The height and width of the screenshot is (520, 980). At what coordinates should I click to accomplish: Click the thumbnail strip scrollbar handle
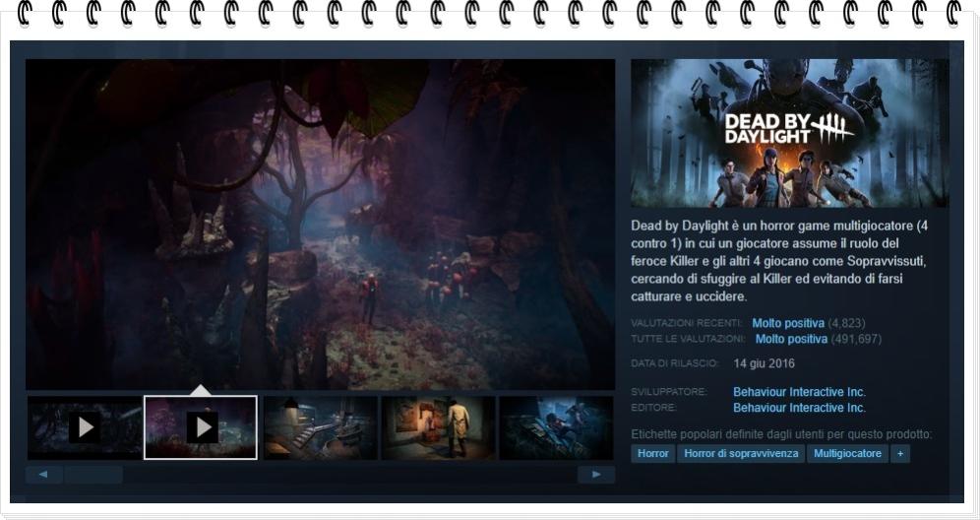[93, 475]
